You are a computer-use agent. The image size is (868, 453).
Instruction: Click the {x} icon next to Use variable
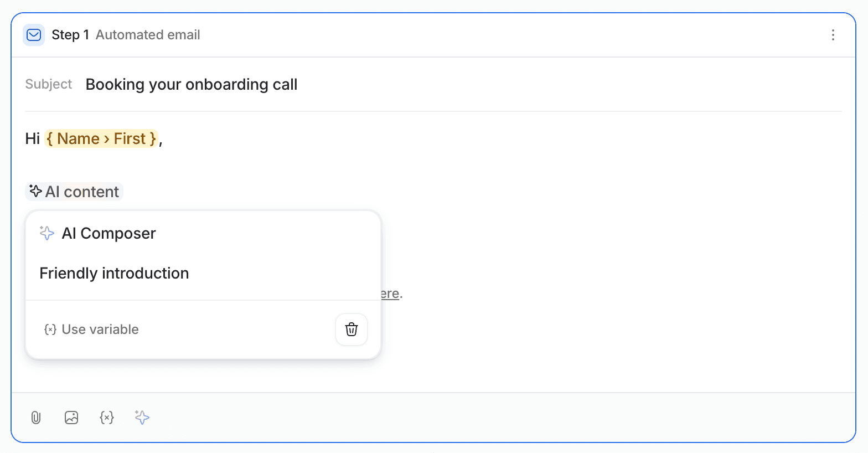[50, 329]
